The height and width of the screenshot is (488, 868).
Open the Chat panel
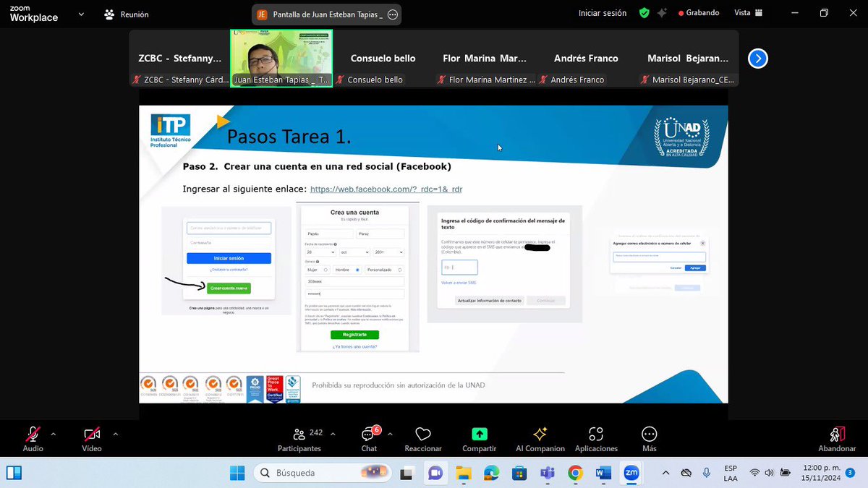pyautogui.click(x=369, y=439)
